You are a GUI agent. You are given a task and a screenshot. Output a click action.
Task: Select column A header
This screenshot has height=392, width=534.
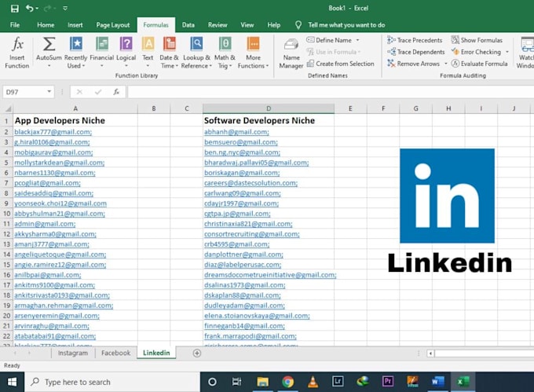point(75,108)
